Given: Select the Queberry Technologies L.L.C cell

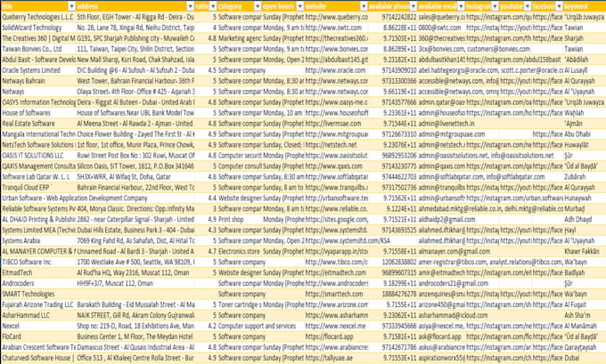Looking at the screenshot, I should click(x=37, y=17).
